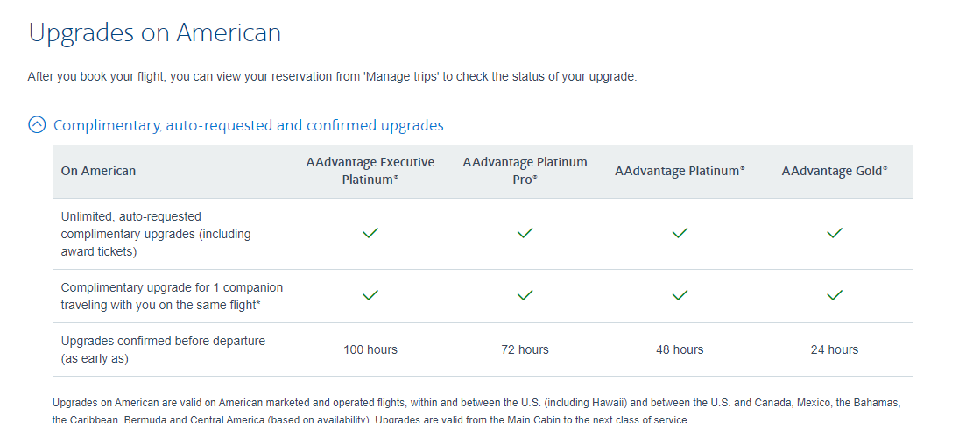The width and height of the screenshot is (980, 423).
Task: Click Executive Platinum unlimited upgrades checkmark
Action: 370,233
